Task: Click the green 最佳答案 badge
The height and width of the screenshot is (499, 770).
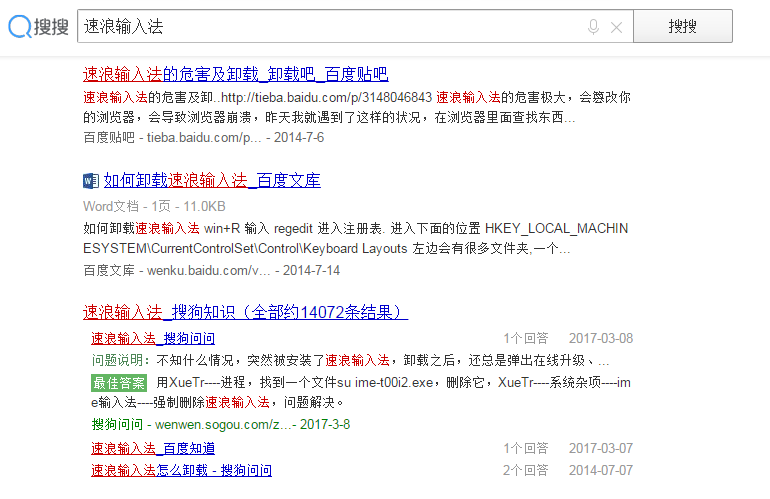Action: 119,383
